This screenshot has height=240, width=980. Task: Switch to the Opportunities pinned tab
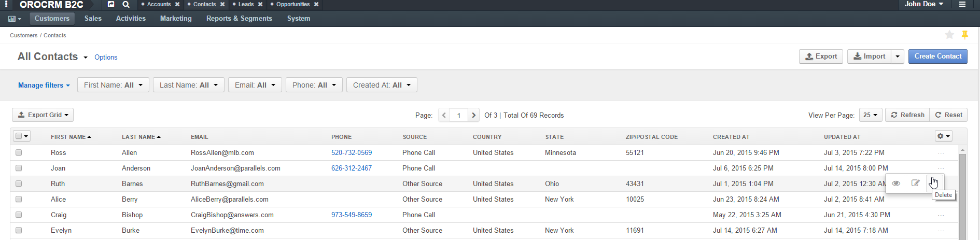point(293,4)
